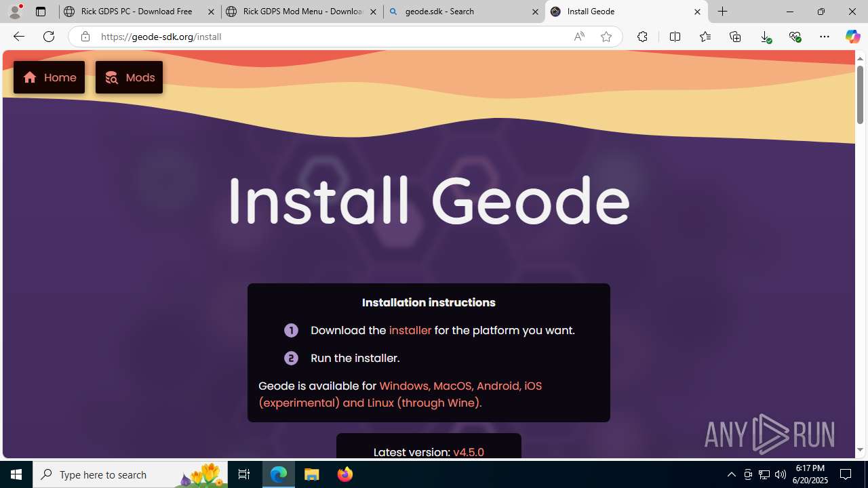
Task: Open Read aloud in address bar
Action: (x=579, y=37)
